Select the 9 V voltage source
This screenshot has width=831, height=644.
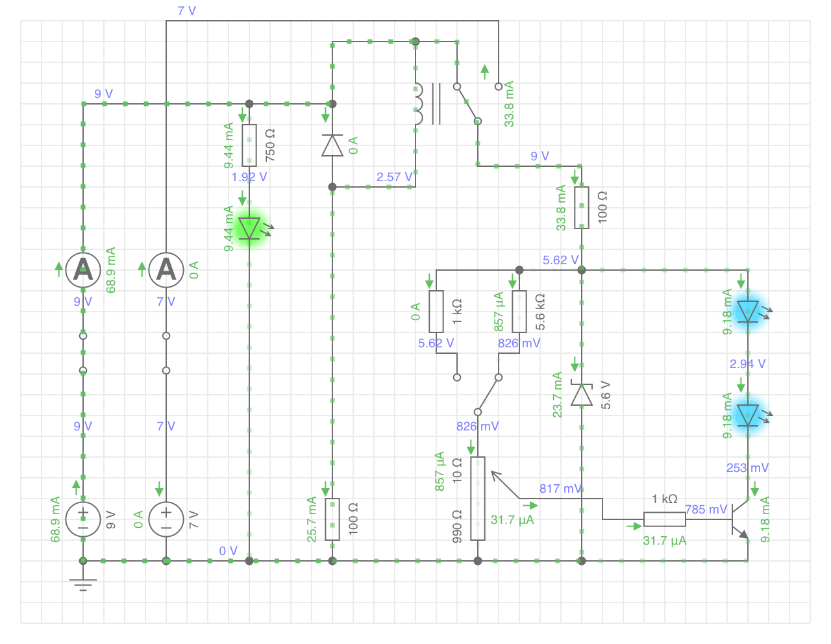[x=83, y=519]
